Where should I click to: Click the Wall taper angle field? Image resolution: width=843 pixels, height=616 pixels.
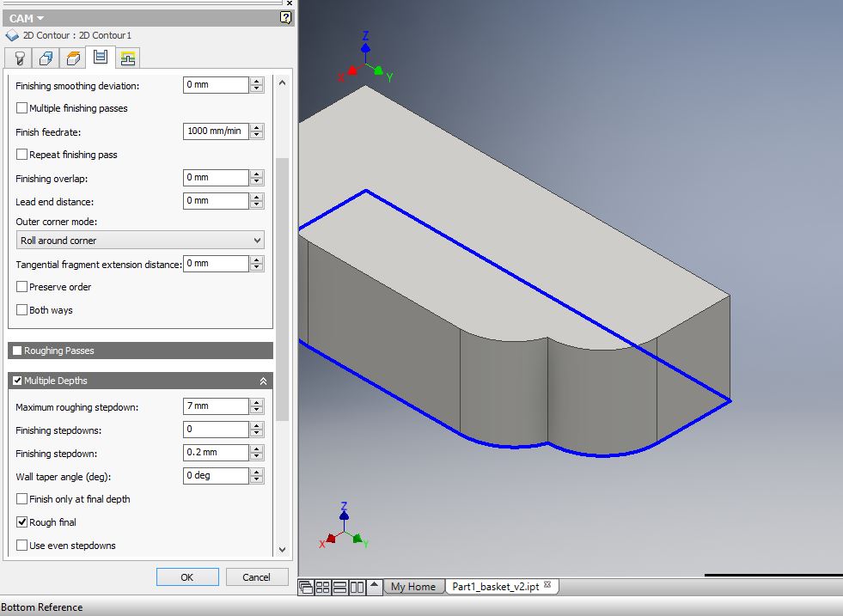click(216, 476)
